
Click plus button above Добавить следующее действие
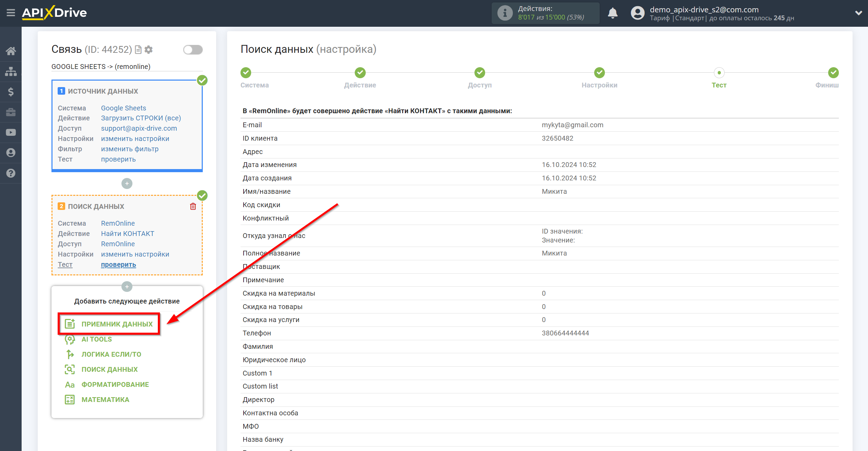pyautogui.click(x=127, y=286)
